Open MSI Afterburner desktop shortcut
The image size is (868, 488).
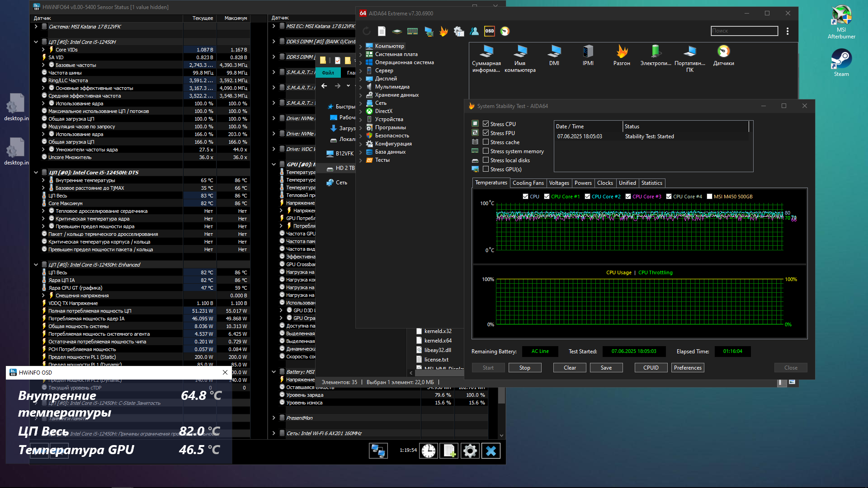(x=841, y=22)
